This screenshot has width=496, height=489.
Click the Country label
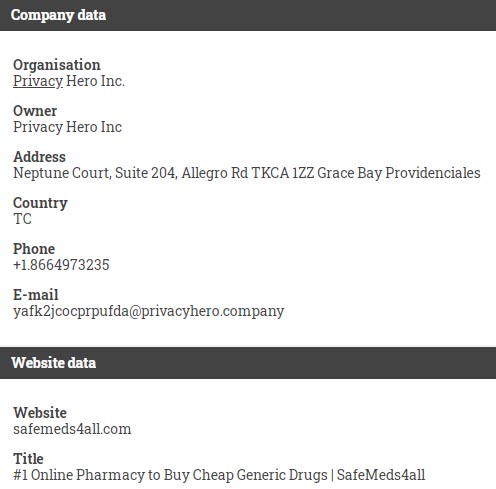coord(40,203)
